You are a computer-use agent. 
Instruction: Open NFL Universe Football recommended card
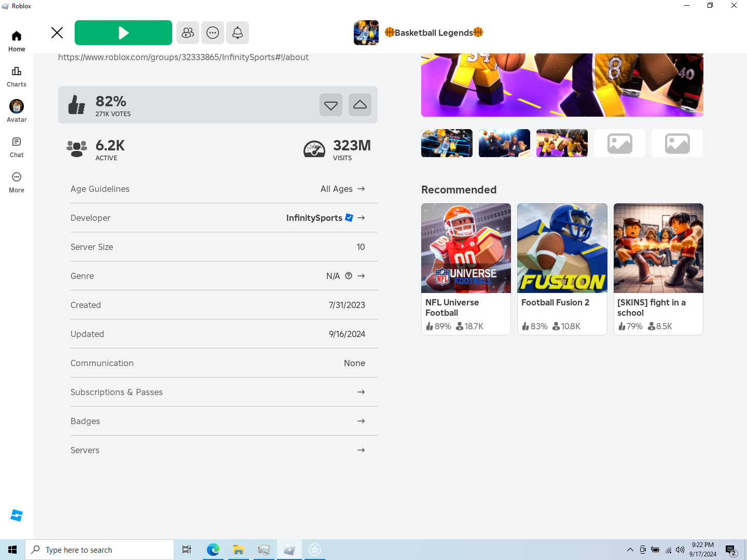point(466,269)
